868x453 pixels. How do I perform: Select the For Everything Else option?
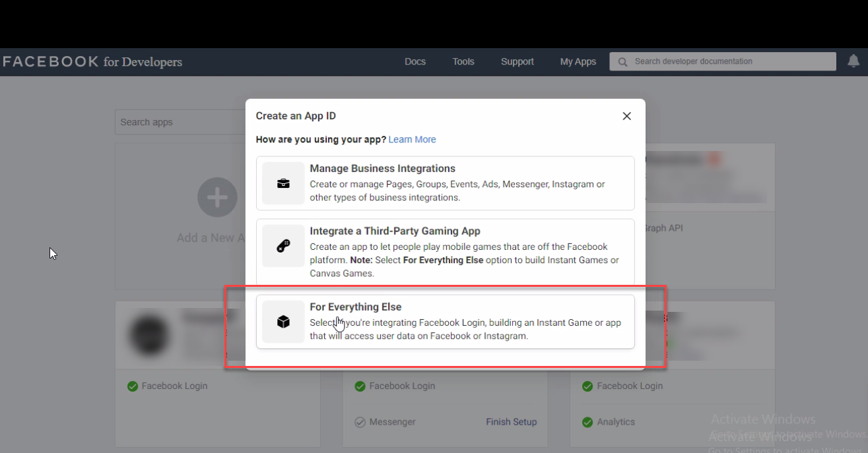pos(445,322)
